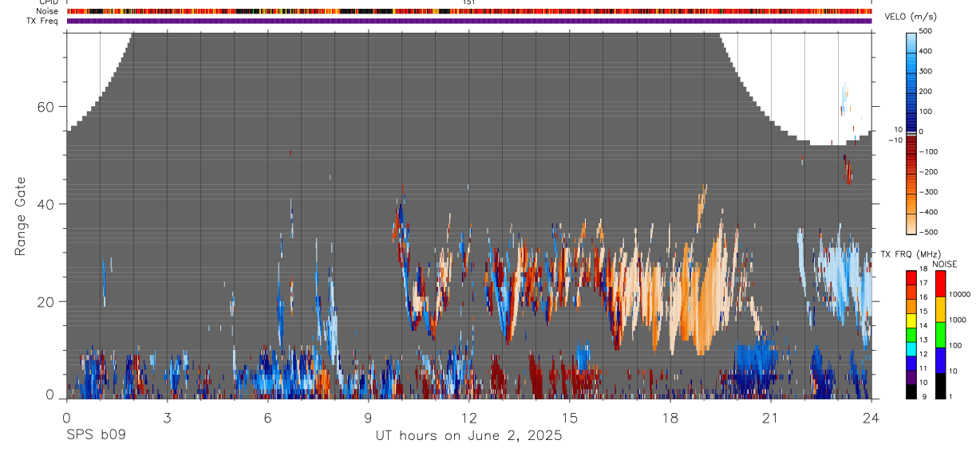
Task: Click the multicolored noise strip above the plot
Action: [x=469, y=11]
